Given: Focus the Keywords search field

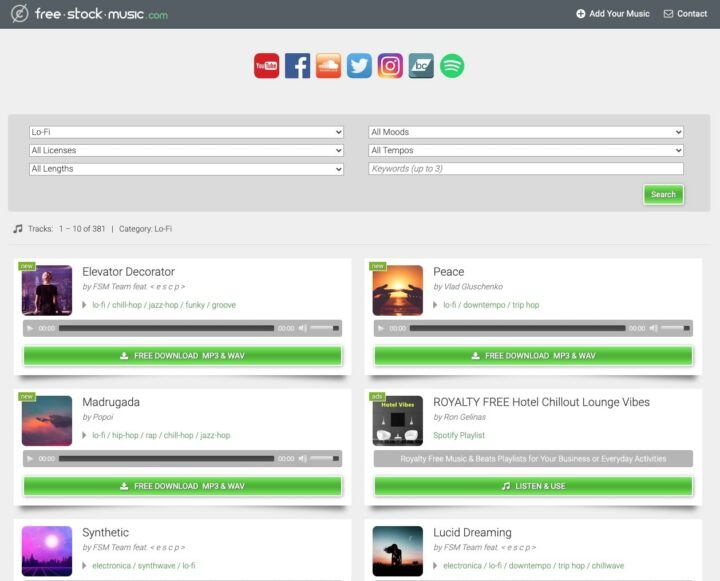Looking at the screenshot, I should point(525,169).
